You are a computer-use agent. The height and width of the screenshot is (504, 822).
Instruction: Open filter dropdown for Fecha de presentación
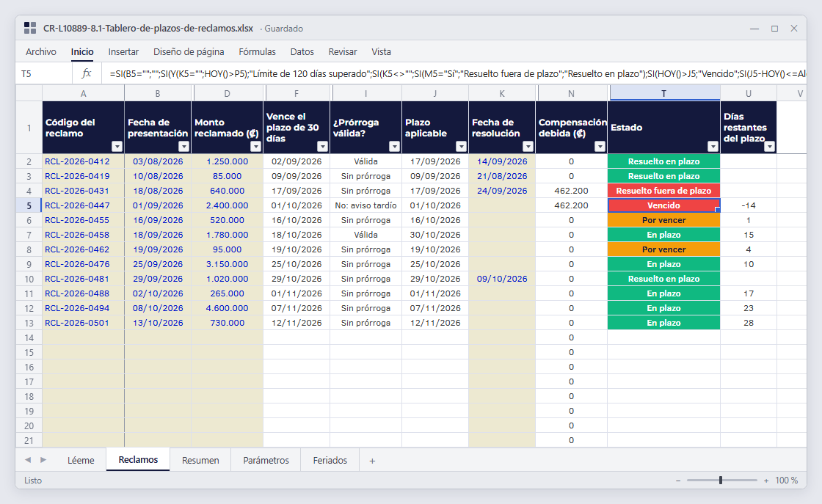(183, 147)
